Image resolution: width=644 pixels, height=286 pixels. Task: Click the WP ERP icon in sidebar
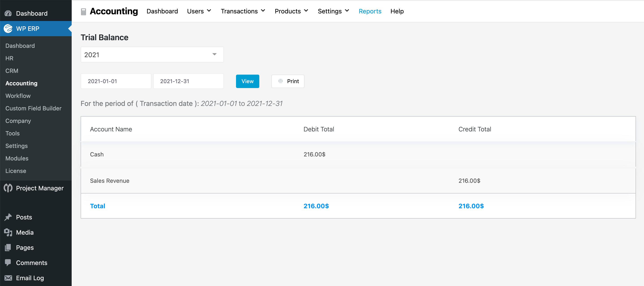coord(8,28)
